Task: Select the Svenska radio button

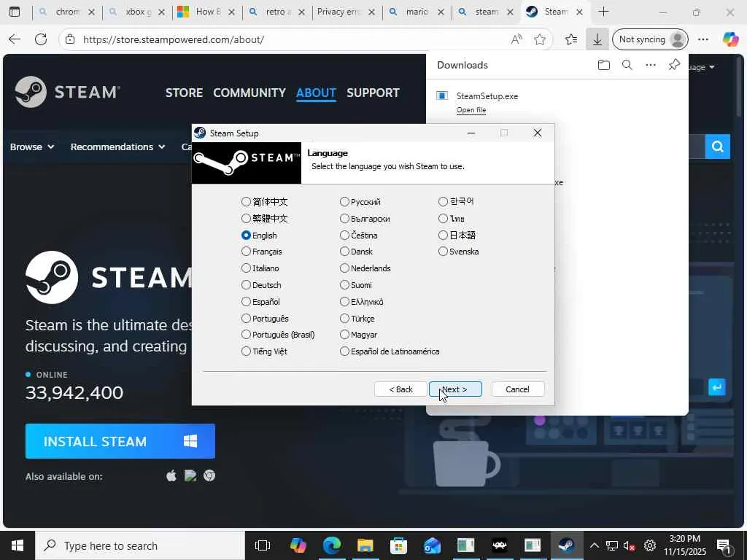Action: (443, 252)
